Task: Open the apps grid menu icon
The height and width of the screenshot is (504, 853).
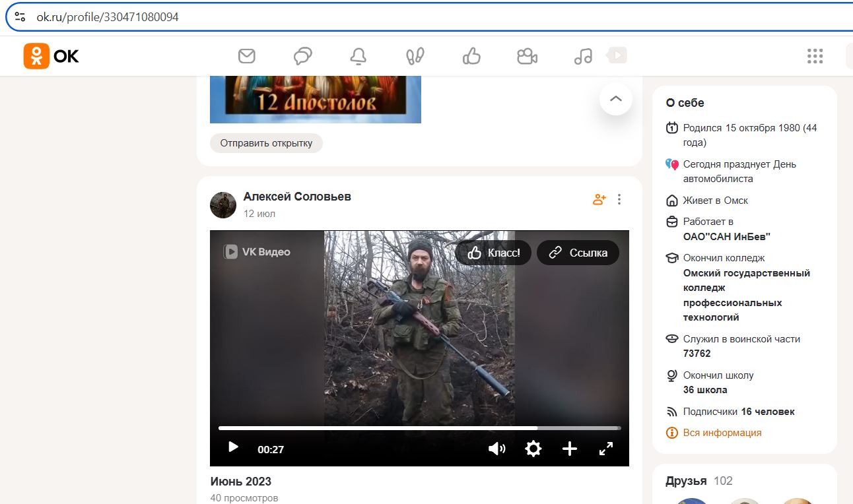Action: click(x=815, y=56)
